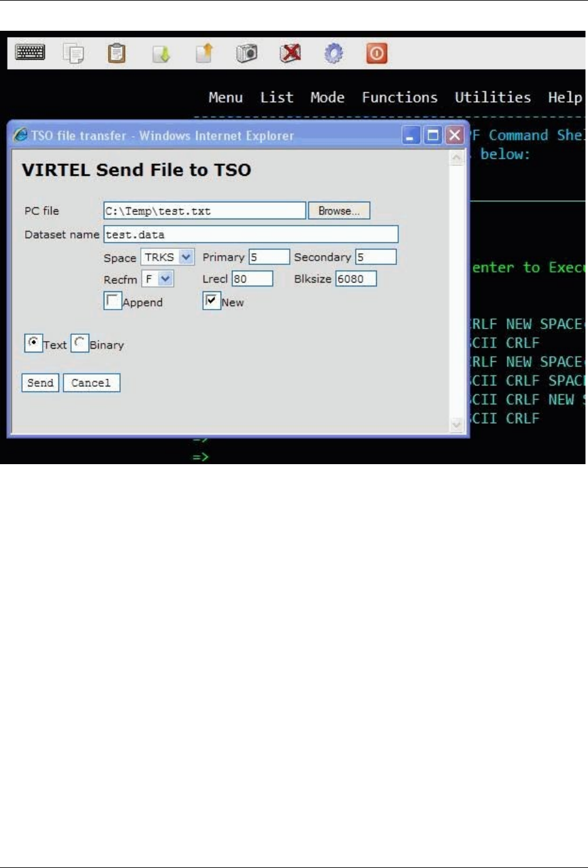Select the Text transfer radio button
The width and height of the screenshot is (588, 868).
click(33, 343)
